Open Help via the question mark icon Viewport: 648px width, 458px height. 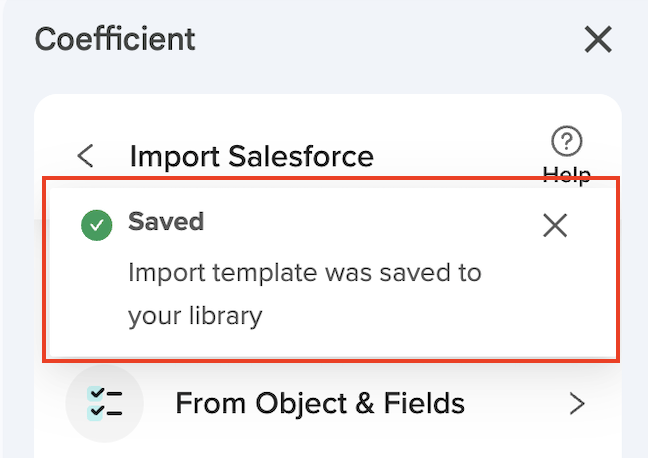(x=566, y=140)
